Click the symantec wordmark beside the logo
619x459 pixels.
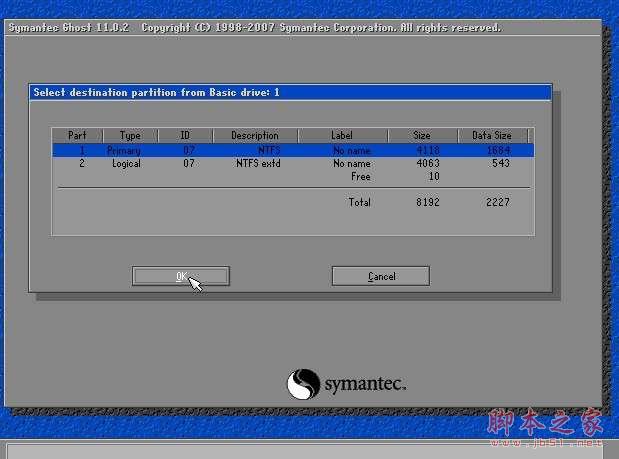pyautogui.click(x=364, y=385)
